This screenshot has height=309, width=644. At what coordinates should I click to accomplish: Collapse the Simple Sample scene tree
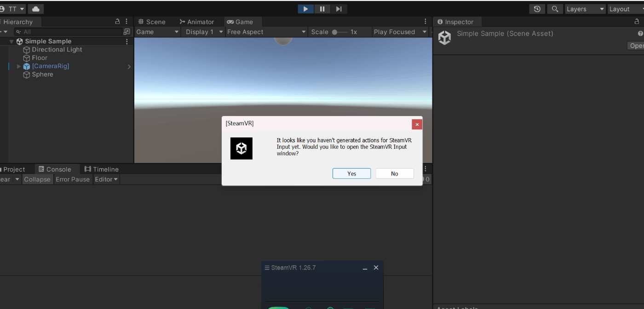11,41
